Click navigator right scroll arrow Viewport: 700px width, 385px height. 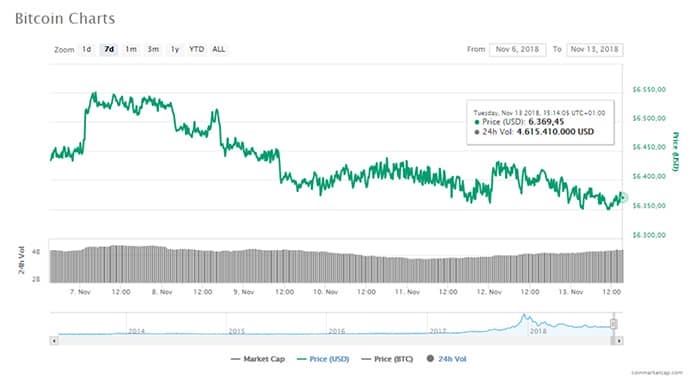click(x=619, y=341)
